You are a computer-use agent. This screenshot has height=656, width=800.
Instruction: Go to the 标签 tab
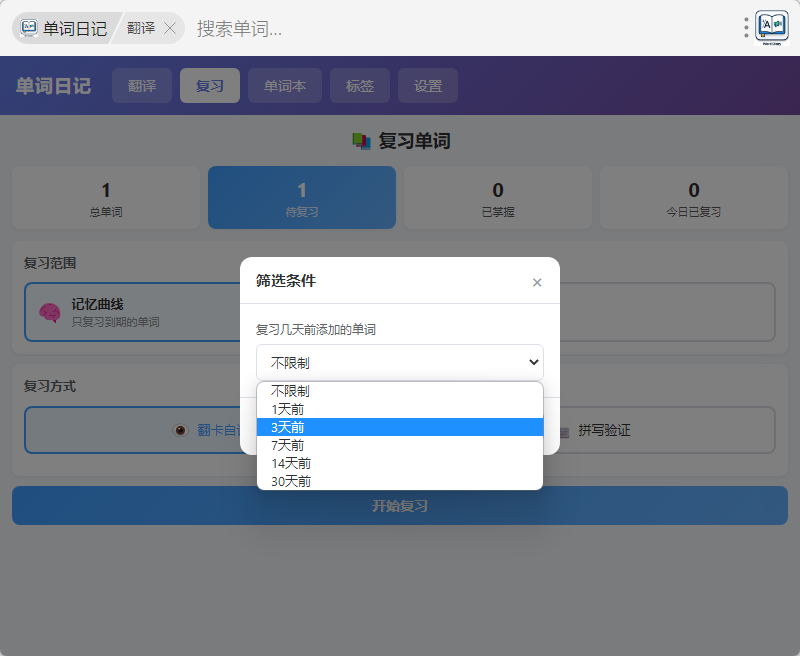360,86
